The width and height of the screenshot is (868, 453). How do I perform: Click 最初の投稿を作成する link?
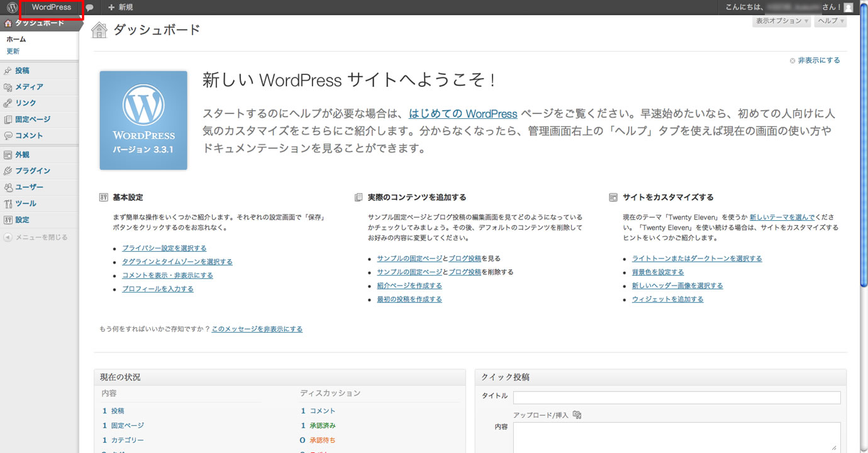click(x=409, y=299)
